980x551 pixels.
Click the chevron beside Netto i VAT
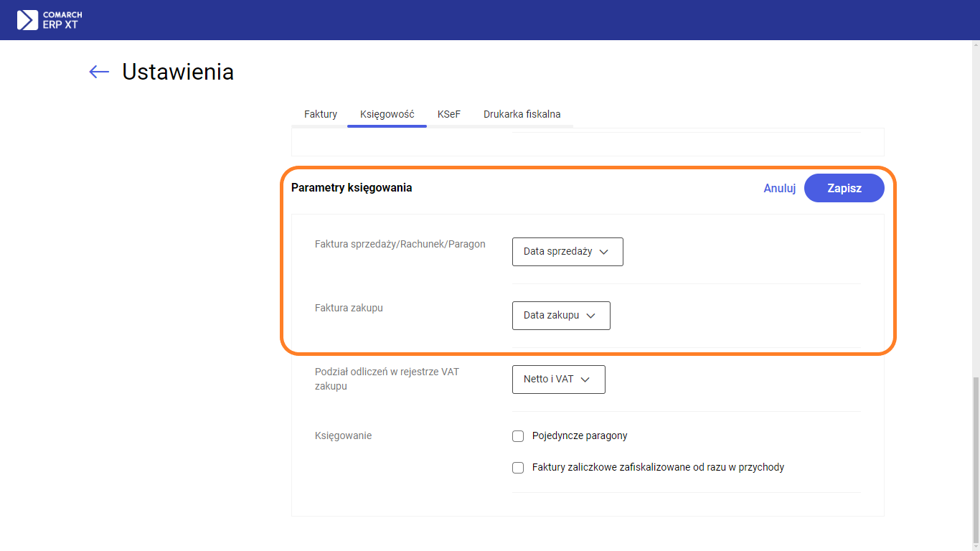tap(585, 380)
